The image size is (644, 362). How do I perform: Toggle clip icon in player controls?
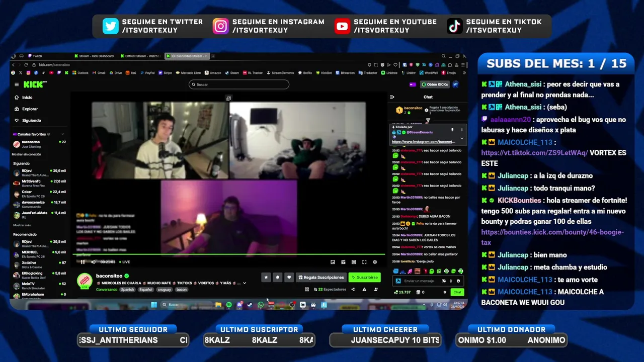(x=343, y=262)
